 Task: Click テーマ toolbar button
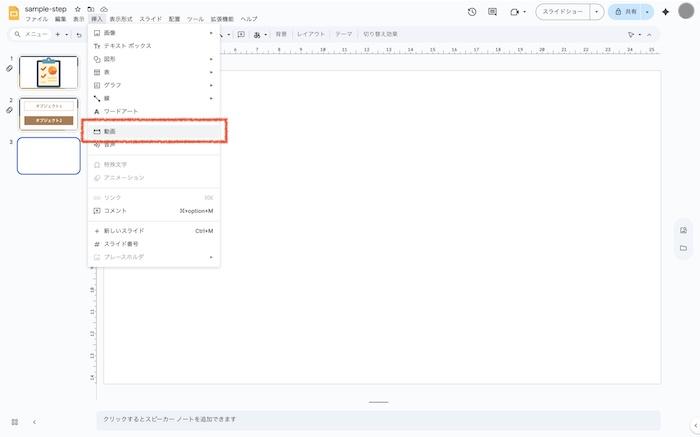(x=344, y=34)
